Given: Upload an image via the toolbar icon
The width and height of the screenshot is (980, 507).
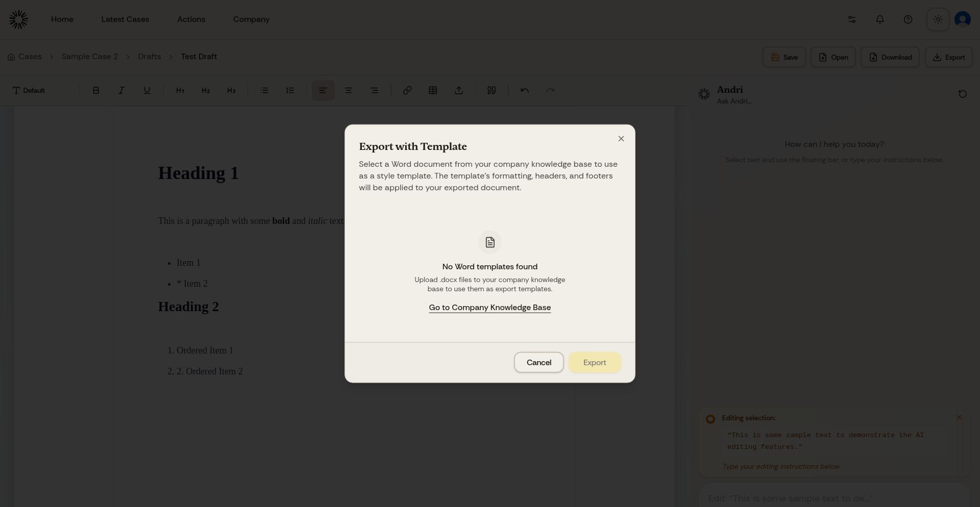Looking at the screenshot, I should (x=458, y=90).
